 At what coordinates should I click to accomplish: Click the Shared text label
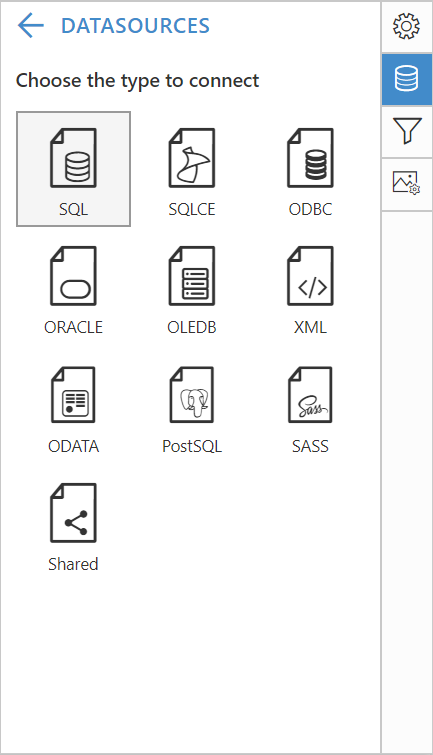pos(73,564)
